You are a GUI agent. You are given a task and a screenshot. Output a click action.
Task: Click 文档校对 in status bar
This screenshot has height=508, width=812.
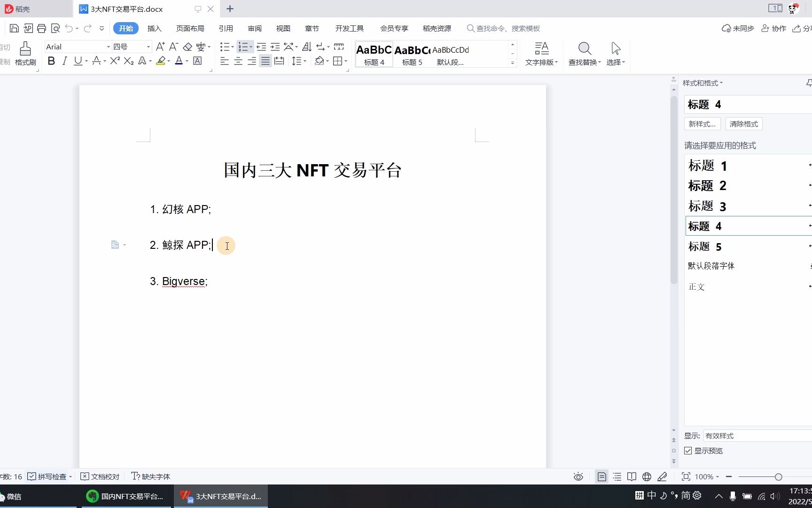100,476
